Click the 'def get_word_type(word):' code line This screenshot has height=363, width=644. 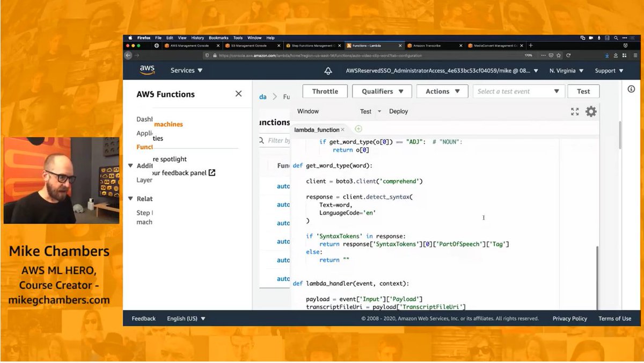[x=333, y=165]
